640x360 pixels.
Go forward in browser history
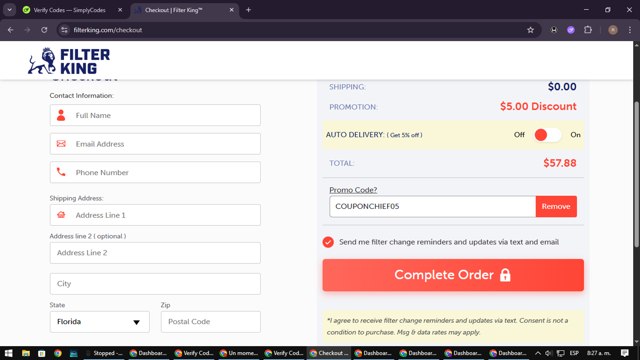click(27, 30)
